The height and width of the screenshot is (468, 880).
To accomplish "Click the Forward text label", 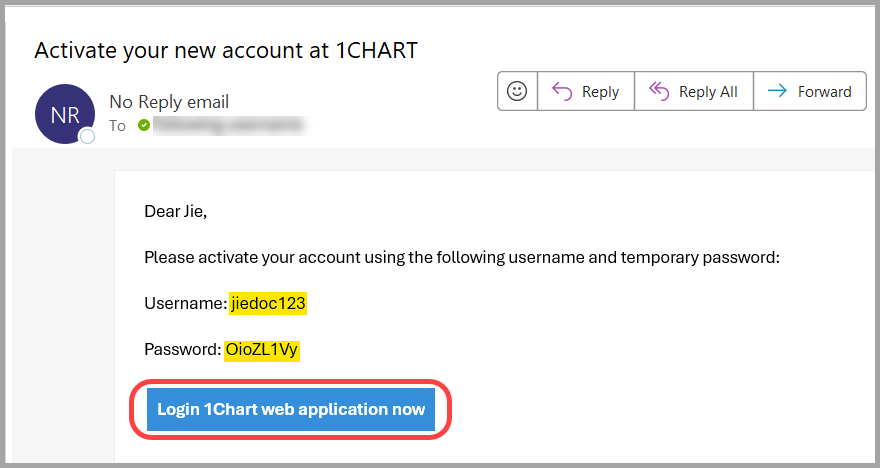I will tap(824, 91).
